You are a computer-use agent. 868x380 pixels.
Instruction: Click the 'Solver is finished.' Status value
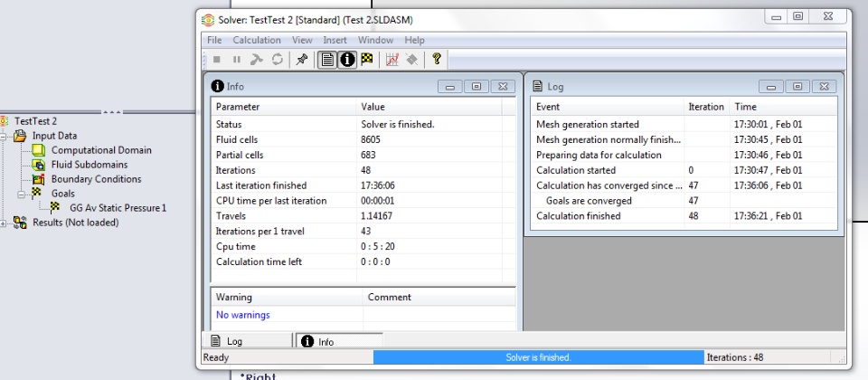398,125
